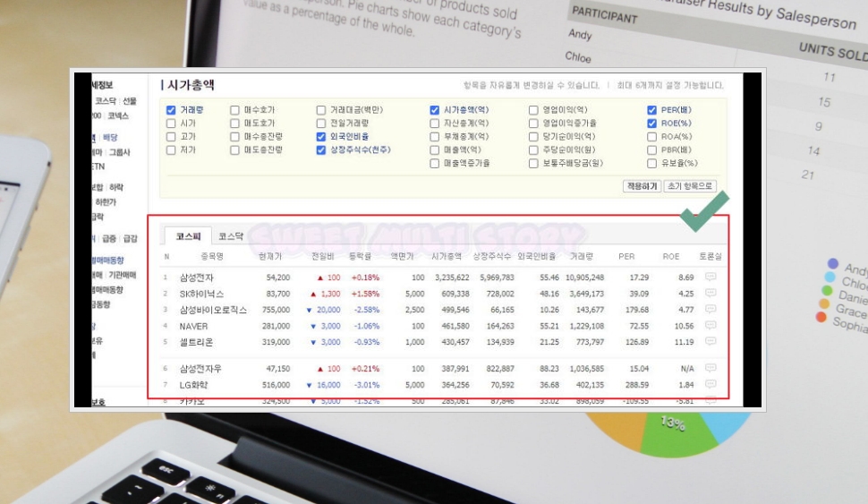
Task: Switch to the 코스피 tab
Action: [188, 236]
